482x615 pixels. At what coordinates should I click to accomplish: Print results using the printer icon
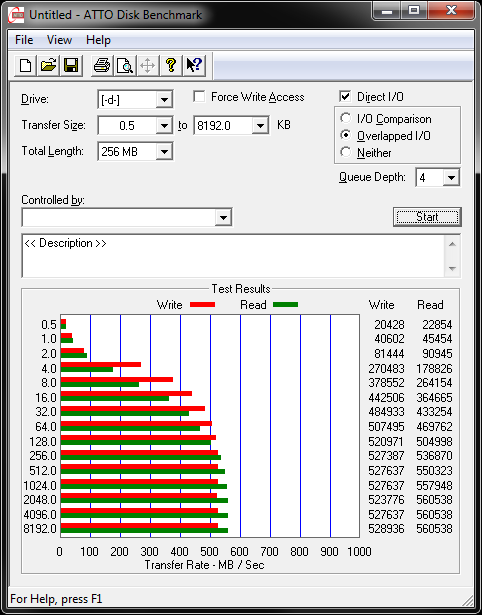click(102, 65)
